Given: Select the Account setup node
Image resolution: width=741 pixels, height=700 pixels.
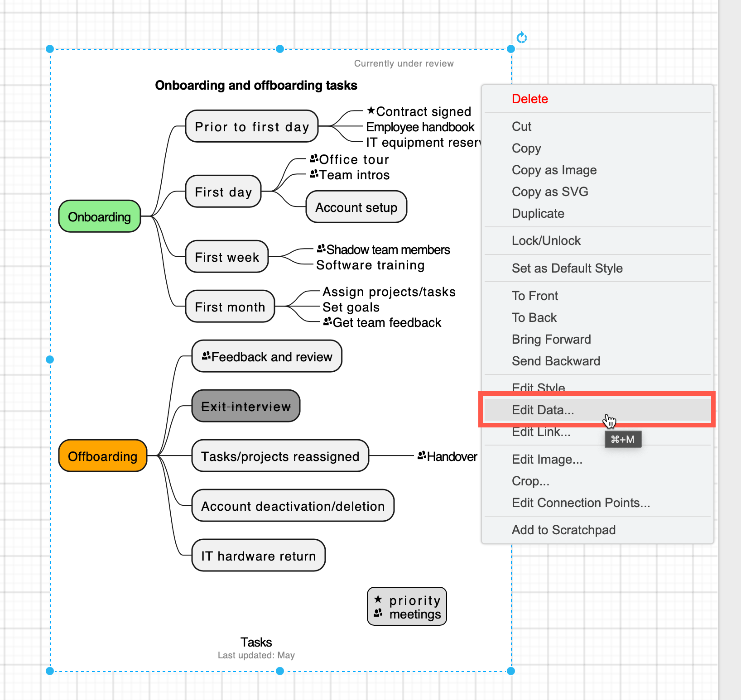Looking at the screenshot, I should pos(356,207).
